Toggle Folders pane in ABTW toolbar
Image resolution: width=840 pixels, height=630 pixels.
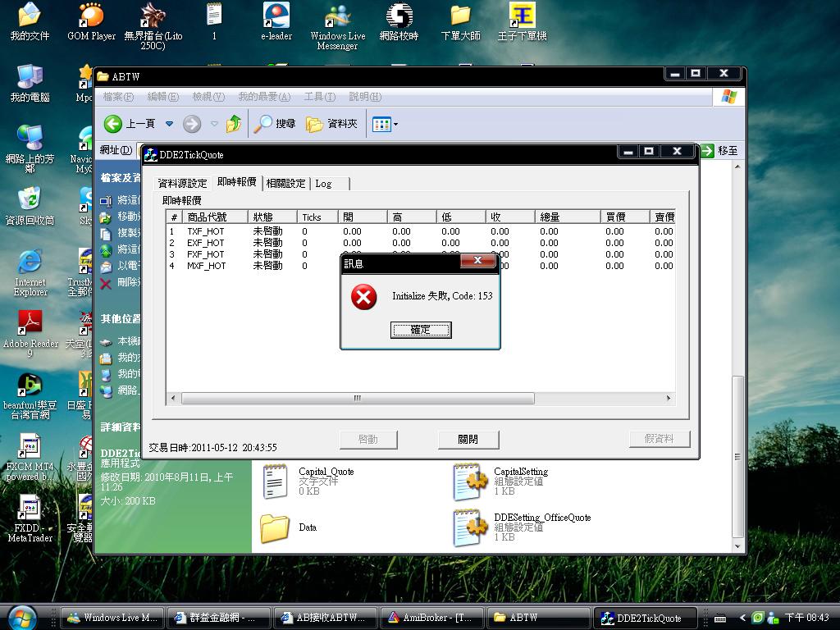coord(331,124)
